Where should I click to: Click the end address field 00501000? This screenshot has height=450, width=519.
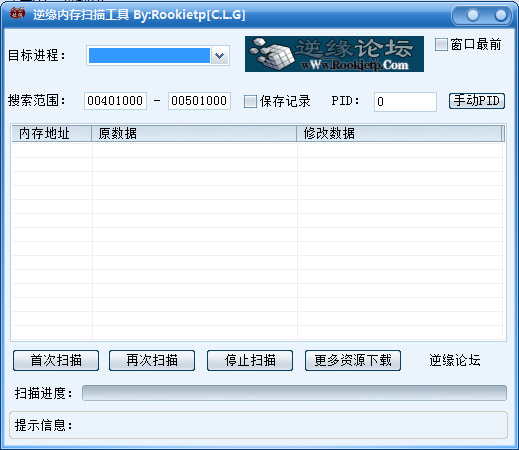pyautogui.click(x=199, y=101)
